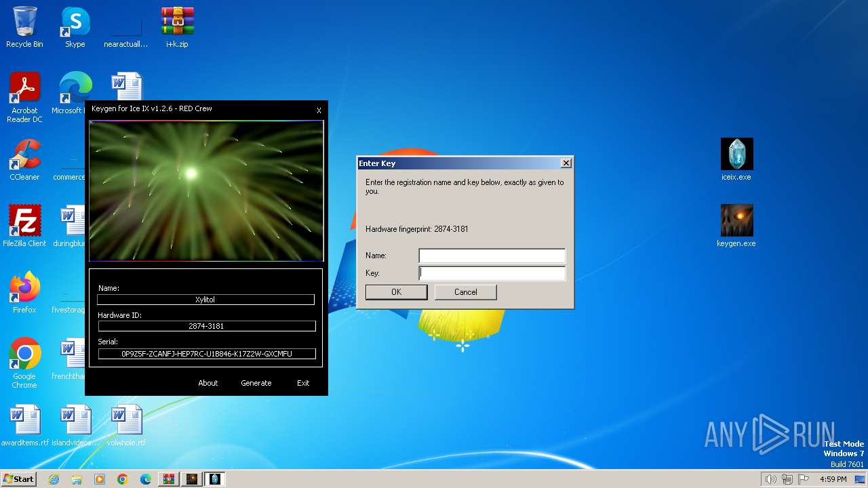Click About in the keygen window
The width and height of the screenshot is (868, 488).
click(x=208, y=383)
